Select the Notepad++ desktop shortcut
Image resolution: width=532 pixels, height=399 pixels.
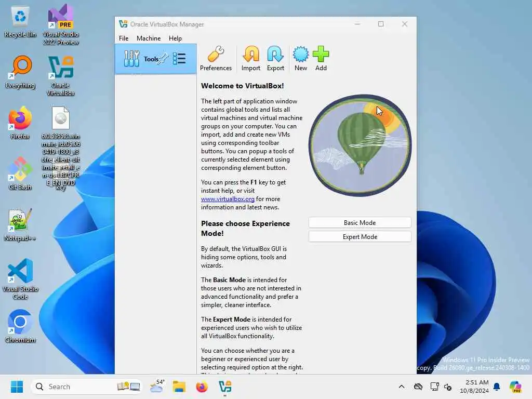tap(20, 225)
